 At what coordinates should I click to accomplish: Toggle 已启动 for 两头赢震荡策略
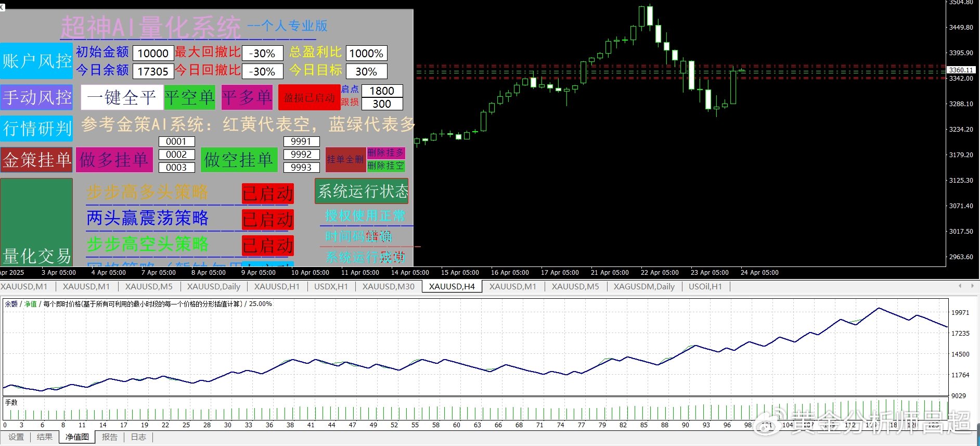pyautogui.click(x=268, y=219)
